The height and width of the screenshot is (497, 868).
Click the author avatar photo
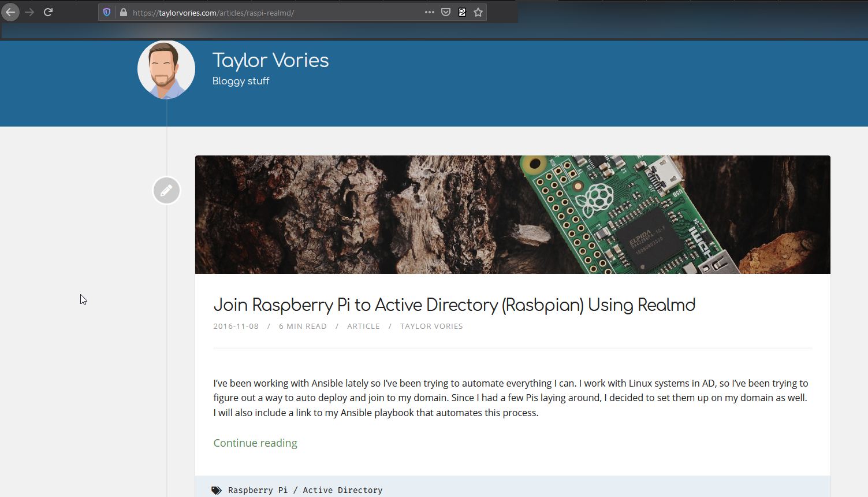pos(166,69)
